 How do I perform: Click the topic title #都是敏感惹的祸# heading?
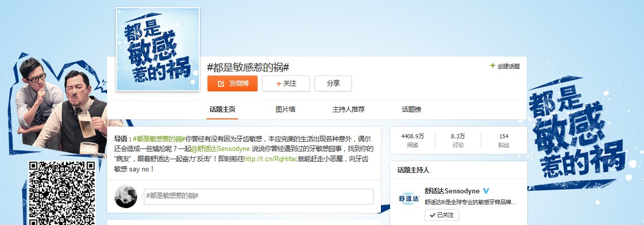click(x=248, y=67)
